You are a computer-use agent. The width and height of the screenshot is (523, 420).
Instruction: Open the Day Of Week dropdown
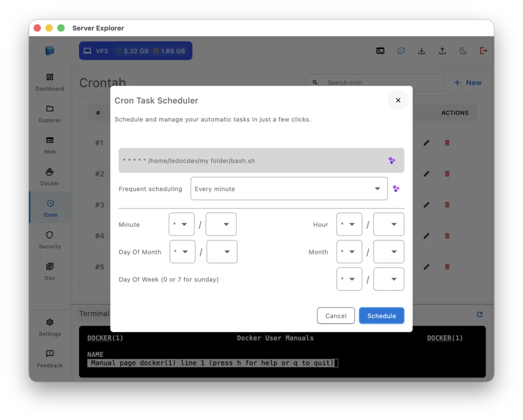[349, 279]
